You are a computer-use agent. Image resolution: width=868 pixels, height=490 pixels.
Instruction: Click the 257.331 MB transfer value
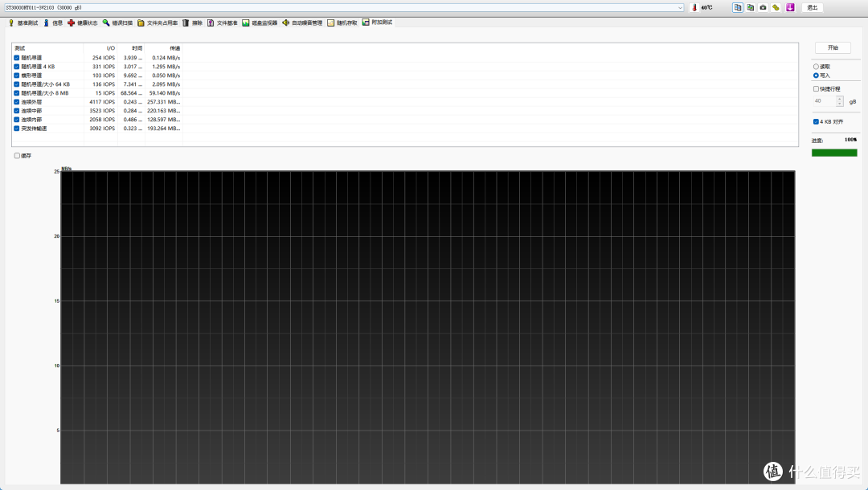[x=163, y=102]
